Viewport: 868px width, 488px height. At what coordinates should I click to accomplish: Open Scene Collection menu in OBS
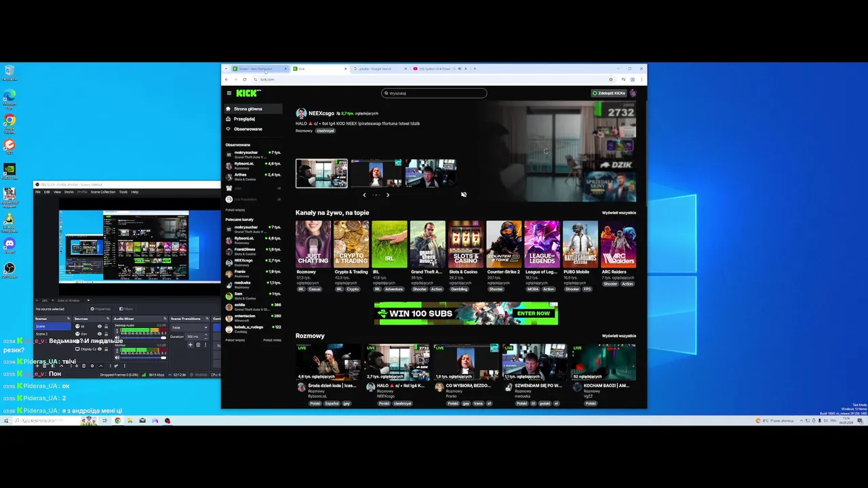pyautogui.click(x=103, y=192)
